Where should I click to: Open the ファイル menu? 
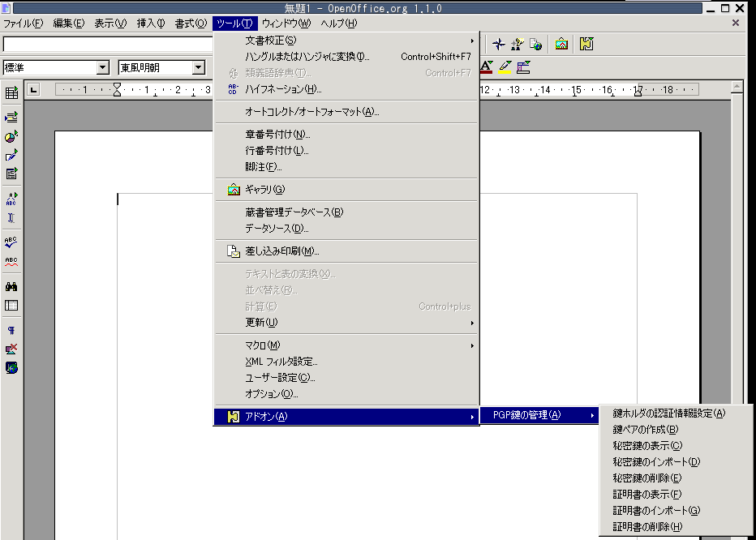tap(24, 24)
